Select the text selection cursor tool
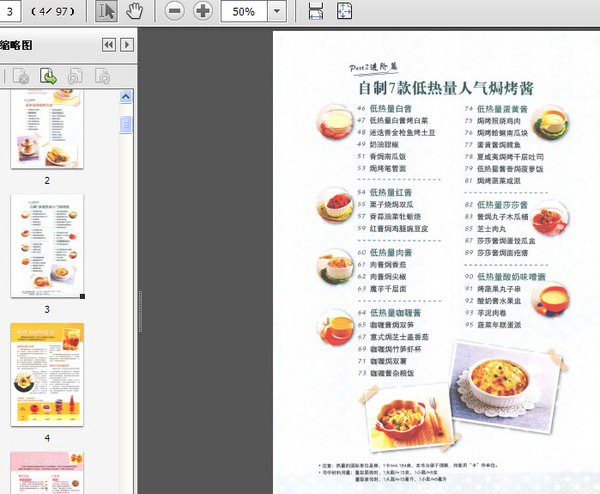 click(106, 11)
